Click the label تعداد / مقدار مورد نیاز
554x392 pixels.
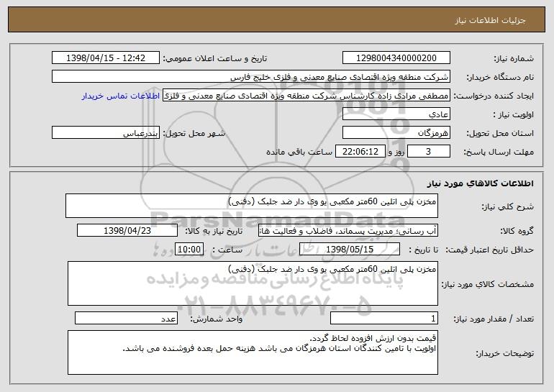pos(494,319)
